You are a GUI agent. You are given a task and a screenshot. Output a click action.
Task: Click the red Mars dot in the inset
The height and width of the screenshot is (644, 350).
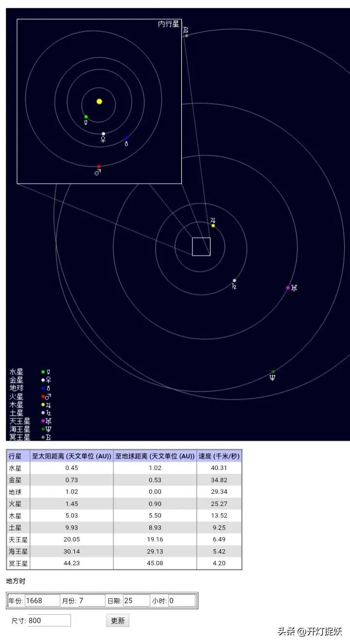pos(99,166)
